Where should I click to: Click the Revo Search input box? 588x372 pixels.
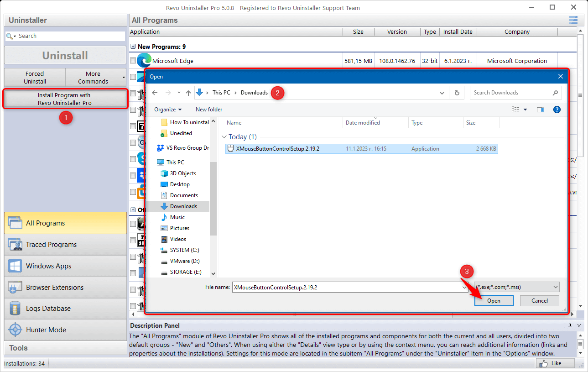pyautogui.click(x=71, y=36)
